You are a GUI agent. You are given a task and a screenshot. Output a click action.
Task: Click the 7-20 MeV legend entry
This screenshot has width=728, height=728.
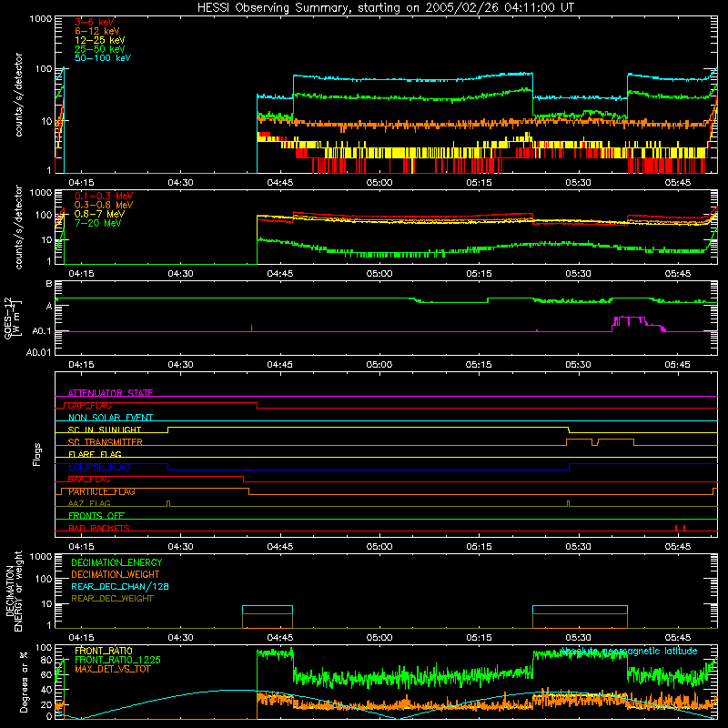point(97,223)
